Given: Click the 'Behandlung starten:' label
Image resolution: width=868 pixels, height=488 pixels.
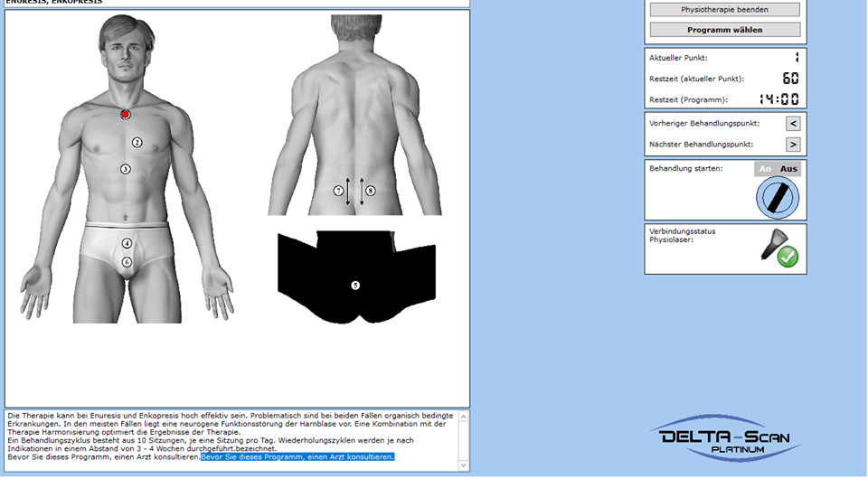Looking at the screenshot, I should coord(686,168).
